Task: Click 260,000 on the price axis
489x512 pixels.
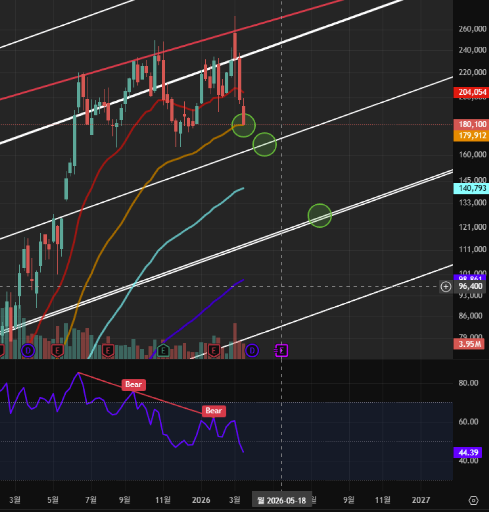Action: 472,29
